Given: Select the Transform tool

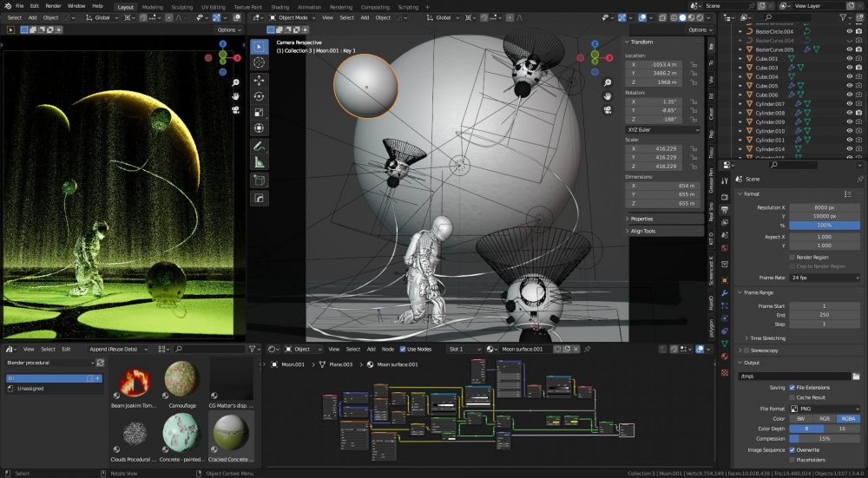Looking at the screenshot, I should (259, 128).
